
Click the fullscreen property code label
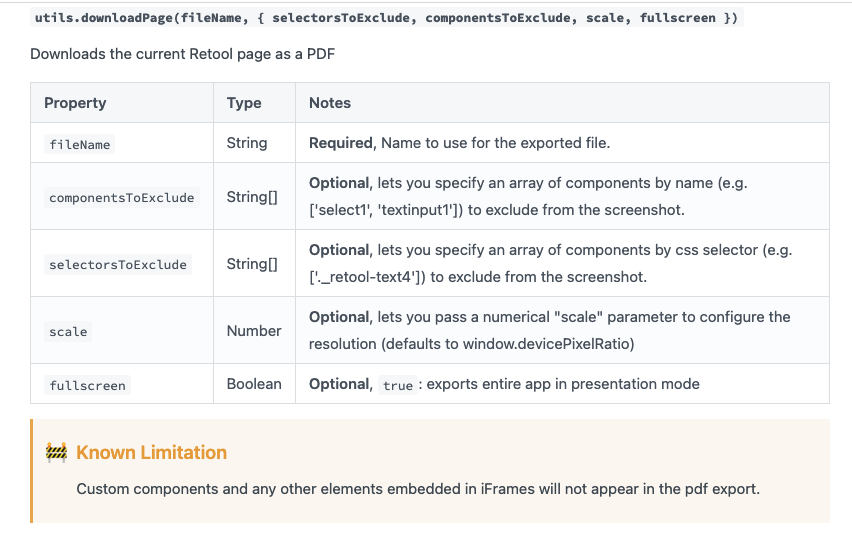[87, 385]
